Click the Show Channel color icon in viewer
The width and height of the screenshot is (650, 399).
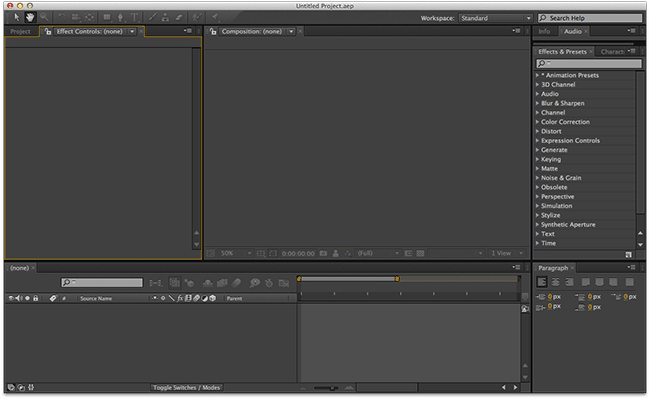click(348, 253)
